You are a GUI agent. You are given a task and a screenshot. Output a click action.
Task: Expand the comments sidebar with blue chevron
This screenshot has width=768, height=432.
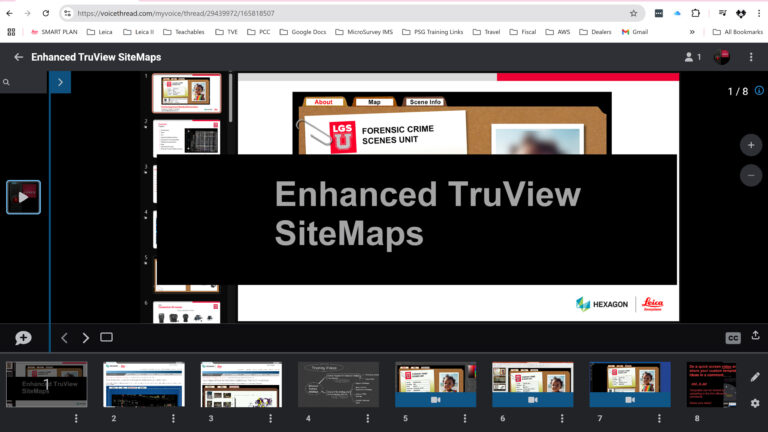60,82
